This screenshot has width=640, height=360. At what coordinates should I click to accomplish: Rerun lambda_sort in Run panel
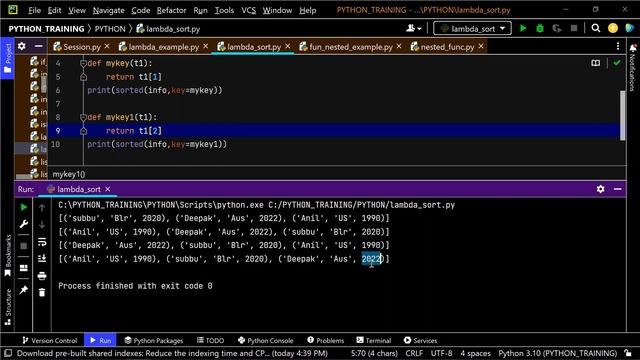coord(24,207)
